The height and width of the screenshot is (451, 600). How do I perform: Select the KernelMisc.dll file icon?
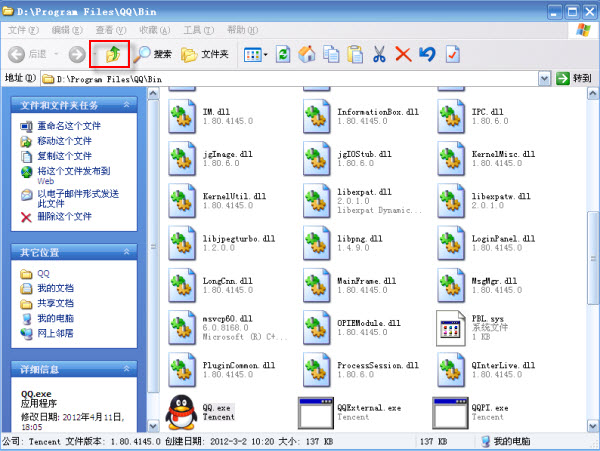coord(451,158)
